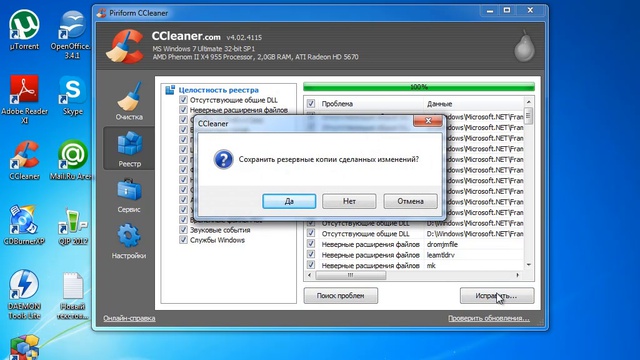640x360 pixels.
Task: Minimize the Piriform CCleaner window
Action: [x=490, y=11]
